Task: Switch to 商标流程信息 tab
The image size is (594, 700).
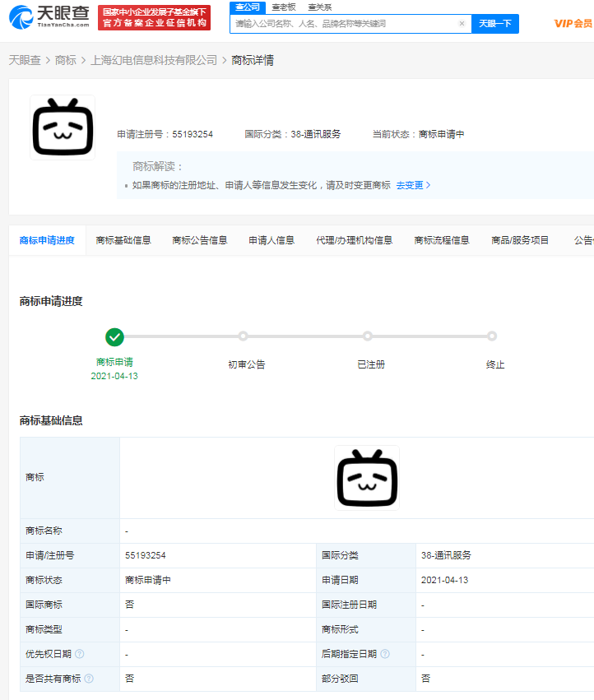Action: pos(442,241)
